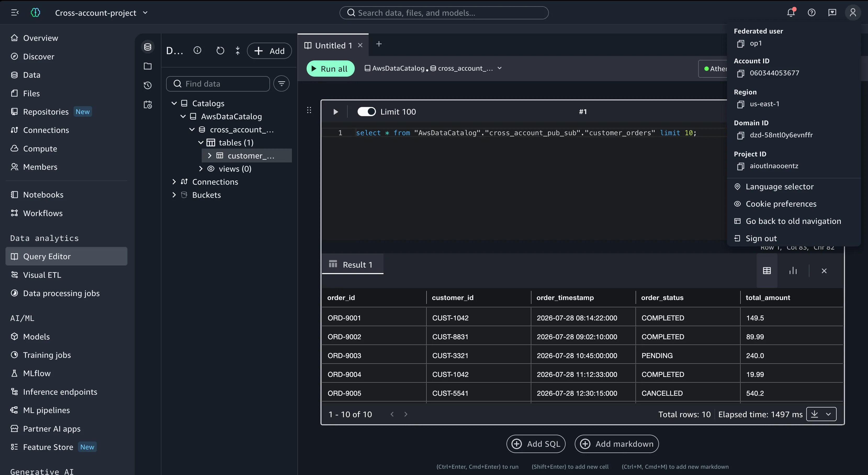
Task: Open Query Editor in sidebar
Action: pos(66,256)
